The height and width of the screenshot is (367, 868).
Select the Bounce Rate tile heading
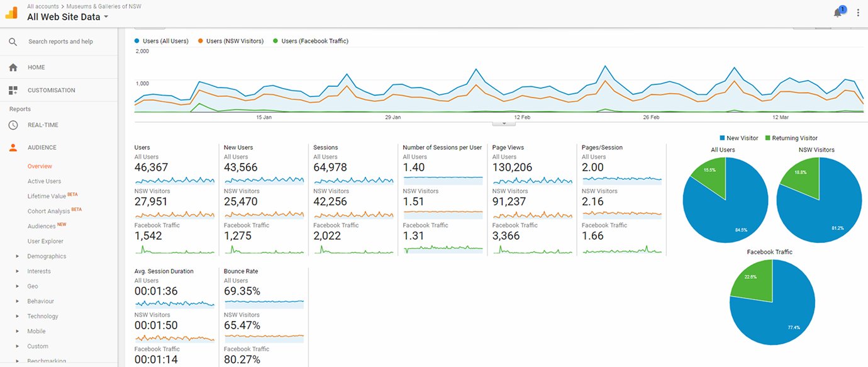pos(241,271)
